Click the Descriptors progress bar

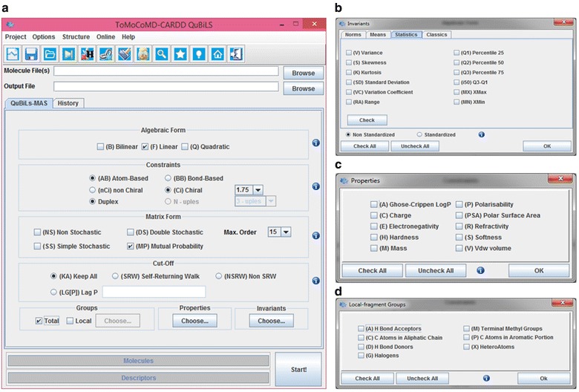(x=139, y=378)
